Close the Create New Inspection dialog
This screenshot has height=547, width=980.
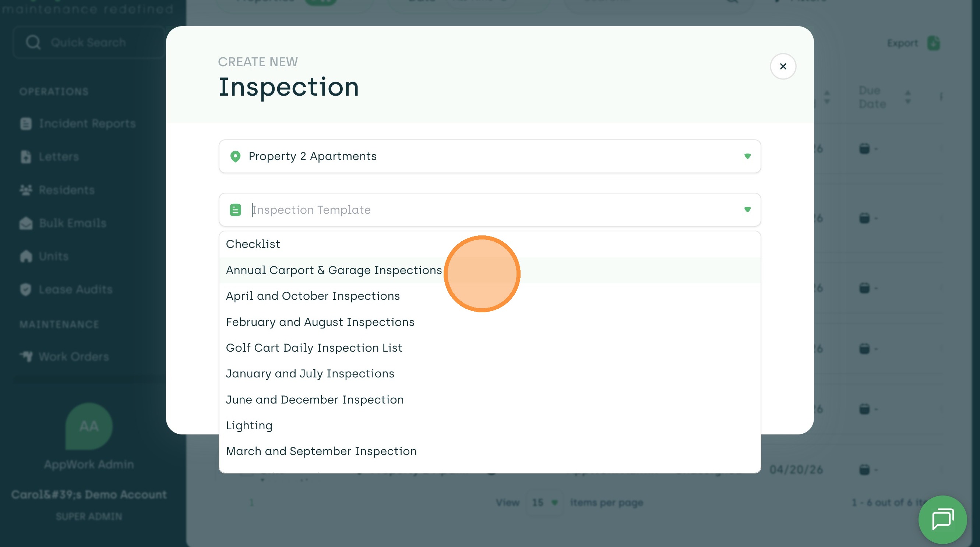pos(783,67)
